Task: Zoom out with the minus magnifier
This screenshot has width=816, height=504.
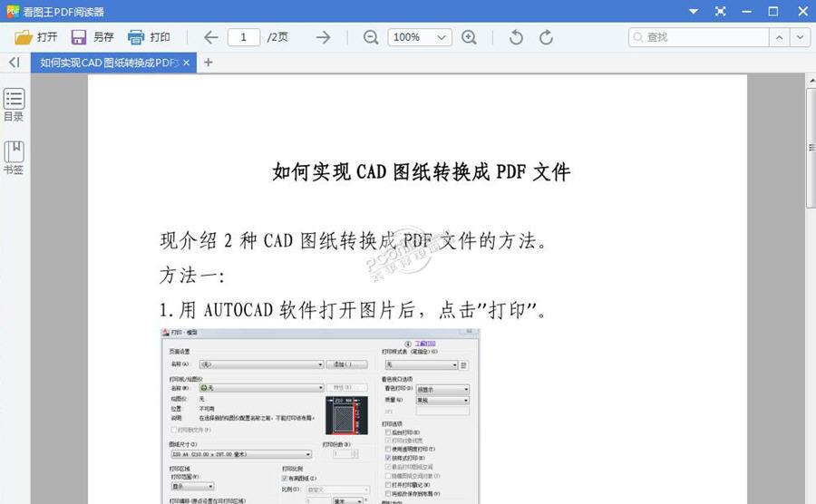Action: 371,37
